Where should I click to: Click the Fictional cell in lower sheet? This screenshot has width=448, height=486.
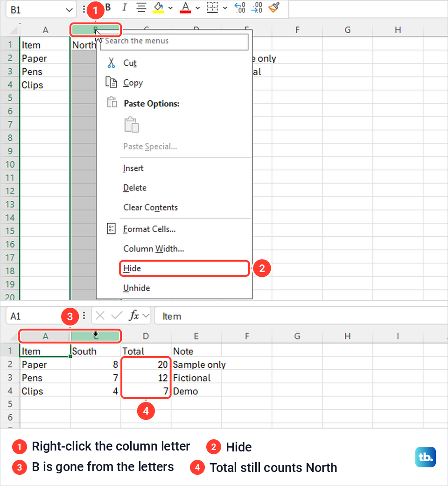tap(196, 378)
